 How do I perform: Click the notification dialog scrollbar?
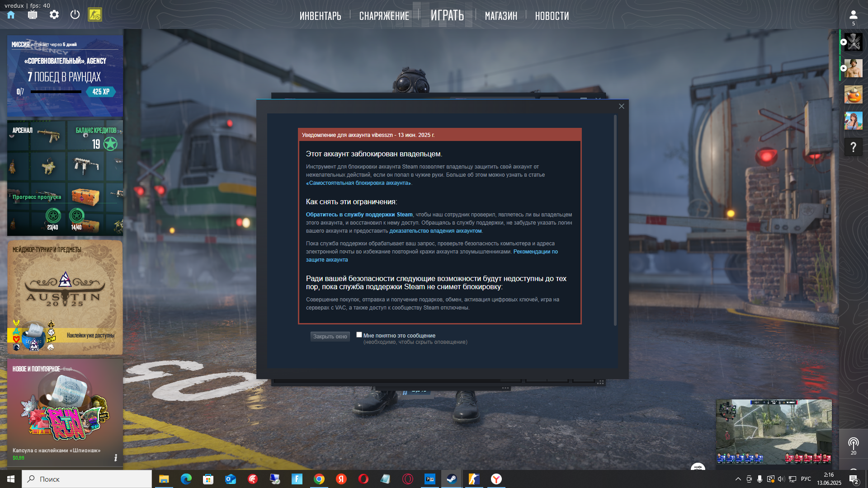click(615, 220)
